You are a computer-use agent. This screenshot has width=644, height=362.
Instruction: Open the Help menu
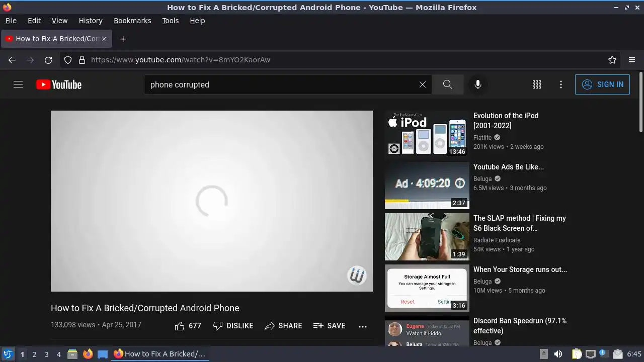click(197, 21)
